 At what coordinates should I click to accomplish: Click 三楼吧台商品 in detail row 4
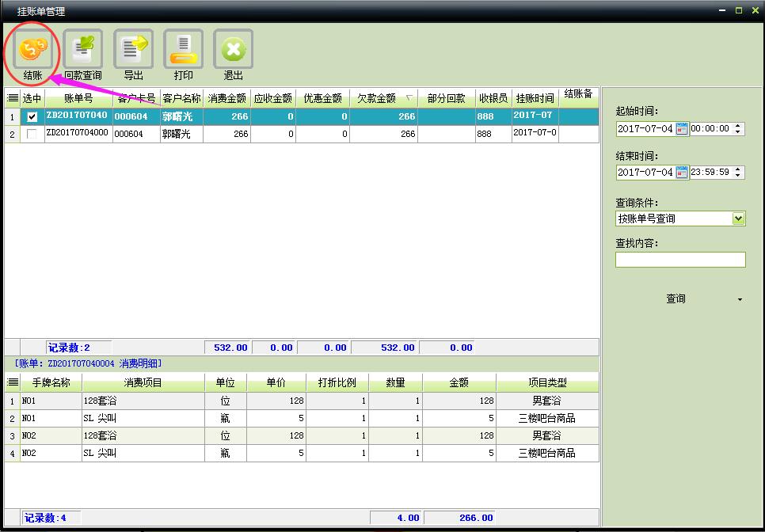[x=547, y=454]
